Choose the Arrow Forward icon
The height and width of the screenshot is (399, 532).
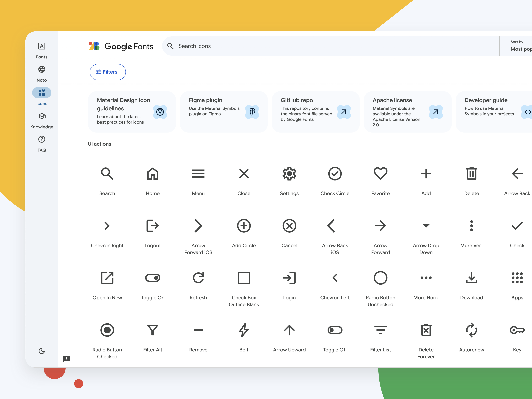[x=380, y=226]
